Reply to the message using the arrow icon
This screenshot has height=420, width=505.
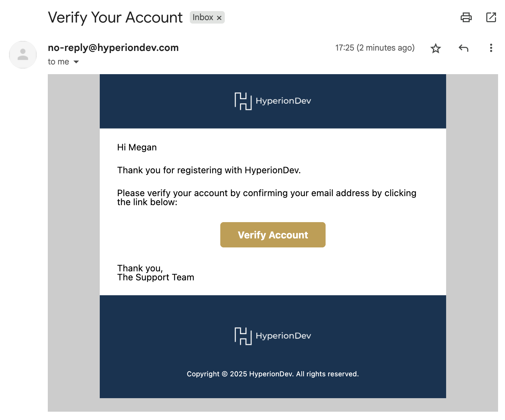click(x=463, y=48)
